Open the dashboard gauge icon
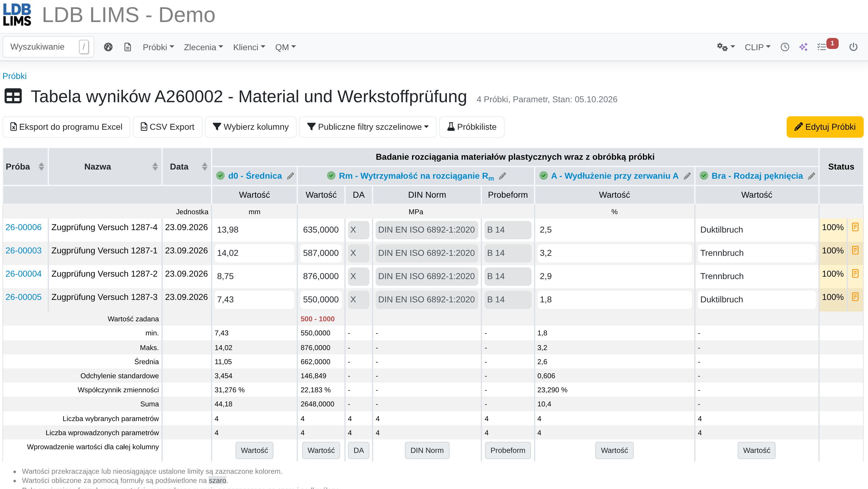Image resolution: width=868 pixels, height=489 pixels. point(108,47)
